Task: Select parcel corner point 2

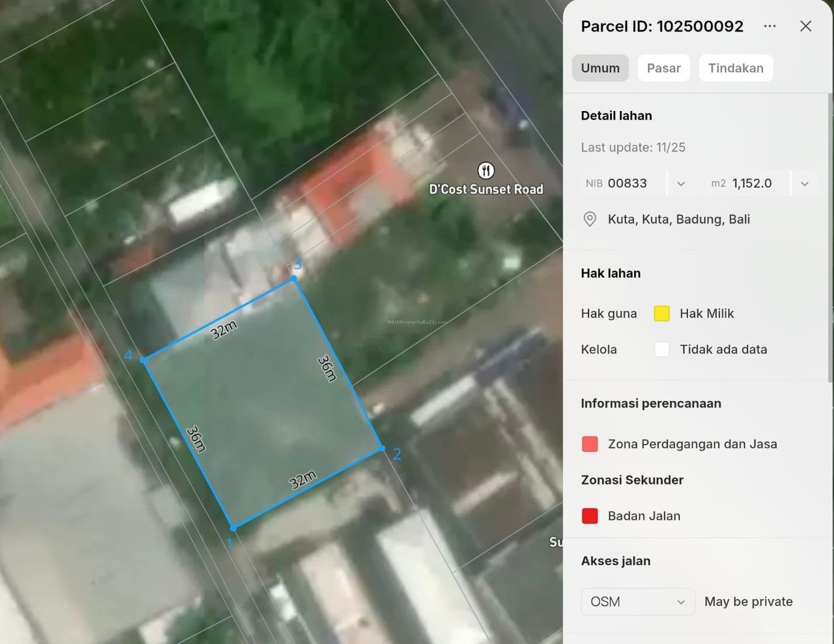Action: [382, 448]
